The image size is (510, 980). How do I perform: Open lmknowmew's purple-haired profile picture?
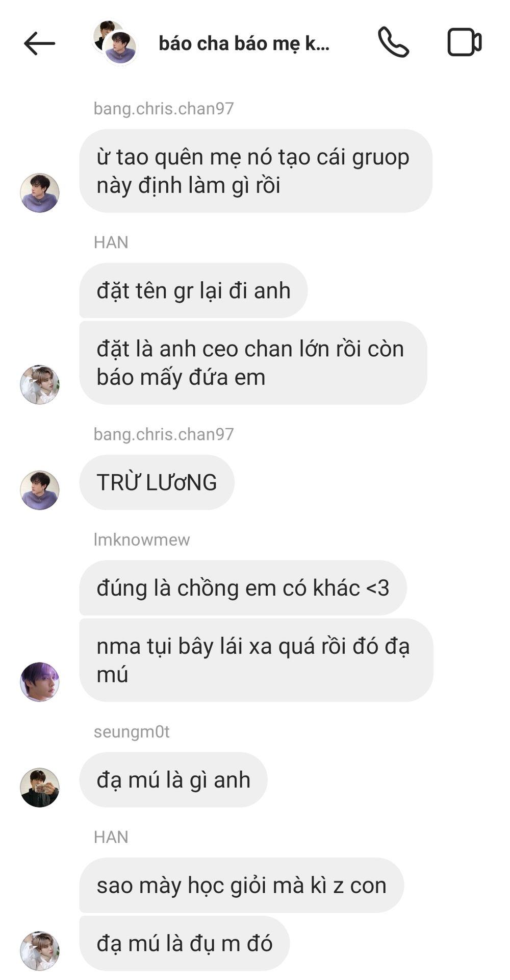(40, 682)
